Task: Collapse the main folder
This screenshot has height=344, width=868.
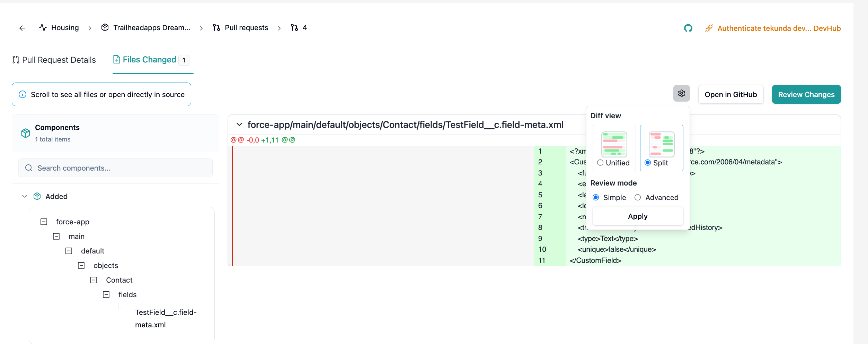Action: click(56, 236)
